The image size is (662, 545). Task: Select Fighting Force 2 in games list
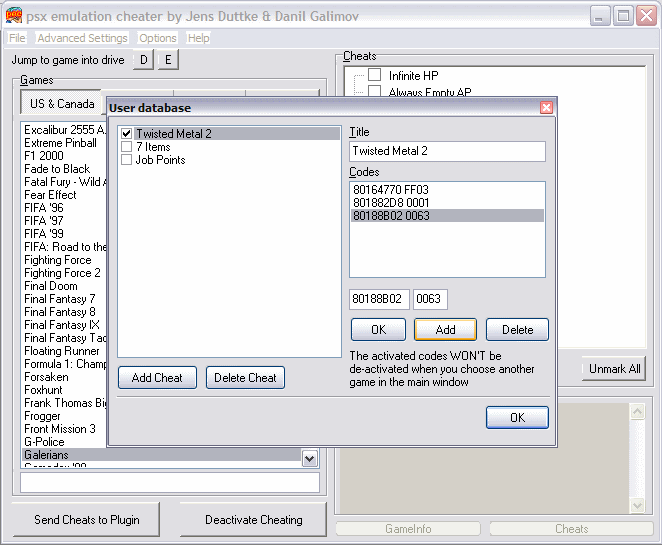62,273
